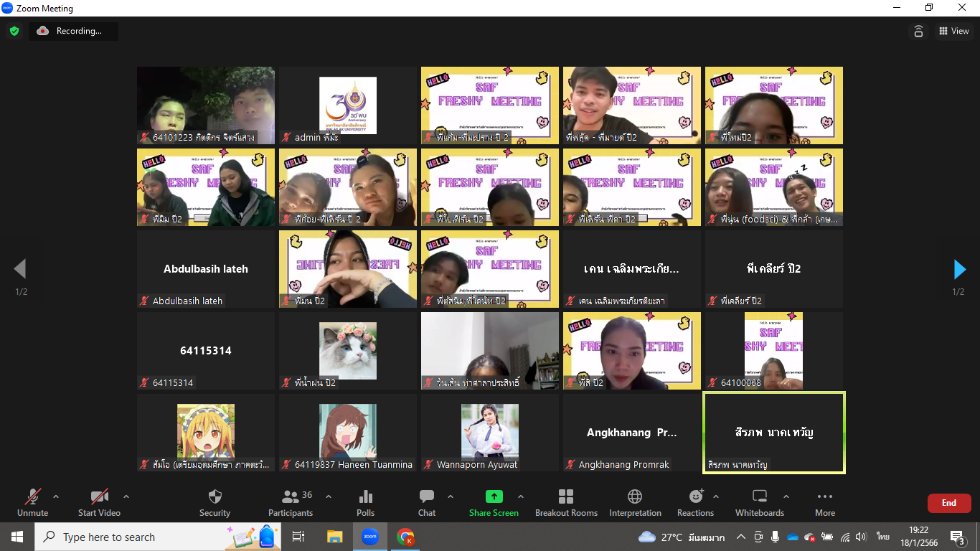Click the green encryption shield icon

pyautogui.click(x=14, y=31)
